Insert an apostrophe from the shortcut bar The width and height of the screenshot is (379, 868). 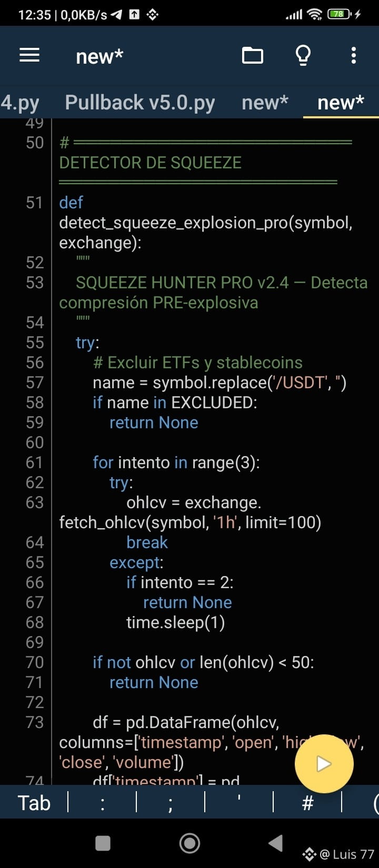pos(239,803)
